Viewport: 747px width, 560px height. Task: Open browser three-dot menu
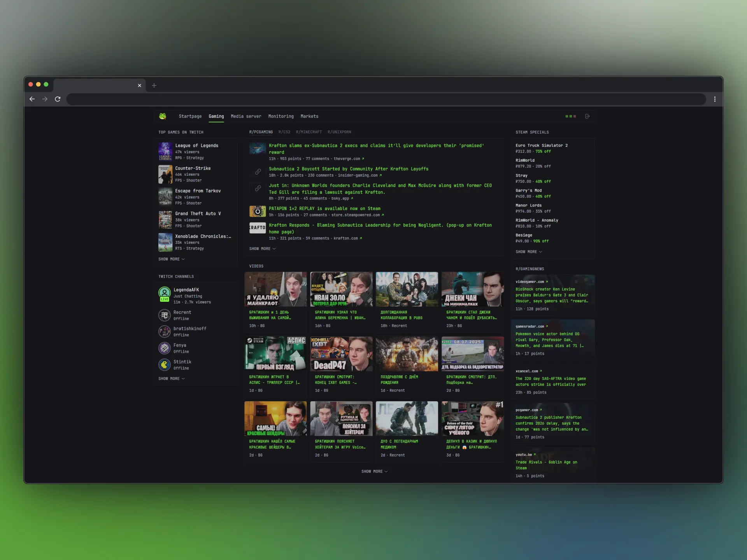click(x=715, y=99)
